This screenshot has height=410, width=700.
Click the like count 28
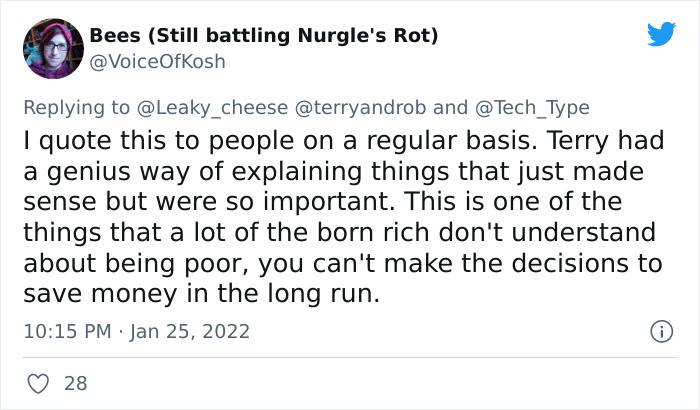pyautogui.click(x=75, y=382)
